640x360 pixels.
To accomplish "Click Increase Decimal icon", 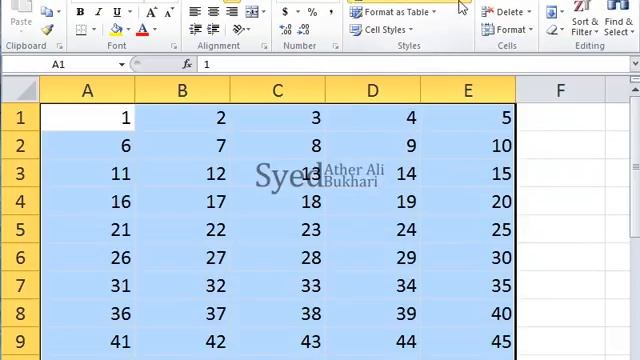I will pyautogui.click(x=286, y=30).
